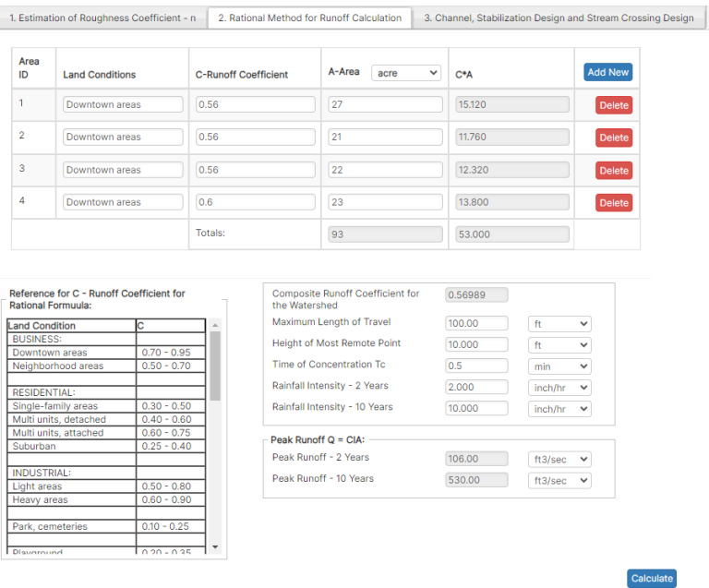The image size is (709, 588).
Task: Click Composite Runoff Coefficient field 0.56989
Action: 476,294
